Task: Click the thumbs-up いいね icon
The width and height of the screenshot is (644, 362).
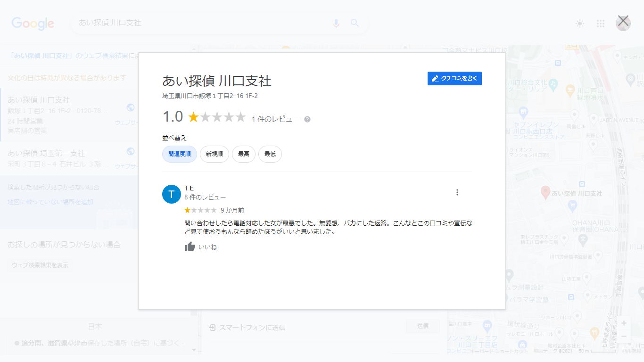Action: pyautogui.click(x=190, y=247)
